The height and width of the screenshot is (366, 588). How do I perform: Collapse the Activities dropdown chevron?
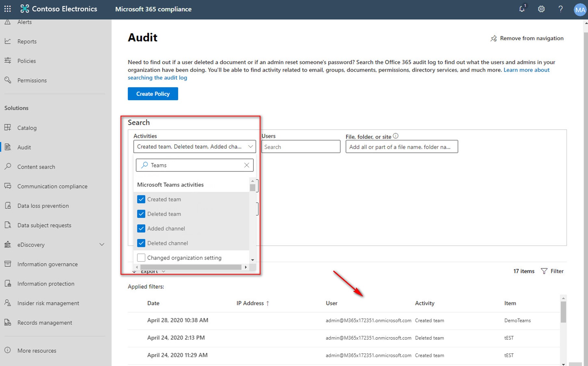tap(251, 147)
